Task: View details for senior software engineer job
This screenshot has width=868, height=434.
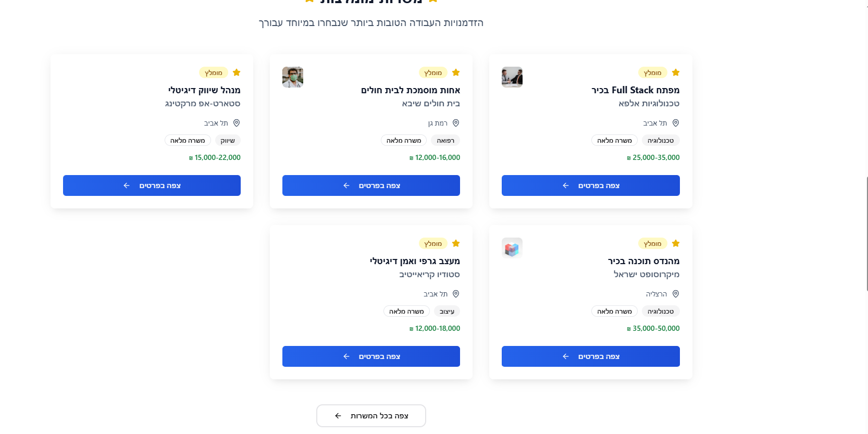Action: click(x=591, y=356)
